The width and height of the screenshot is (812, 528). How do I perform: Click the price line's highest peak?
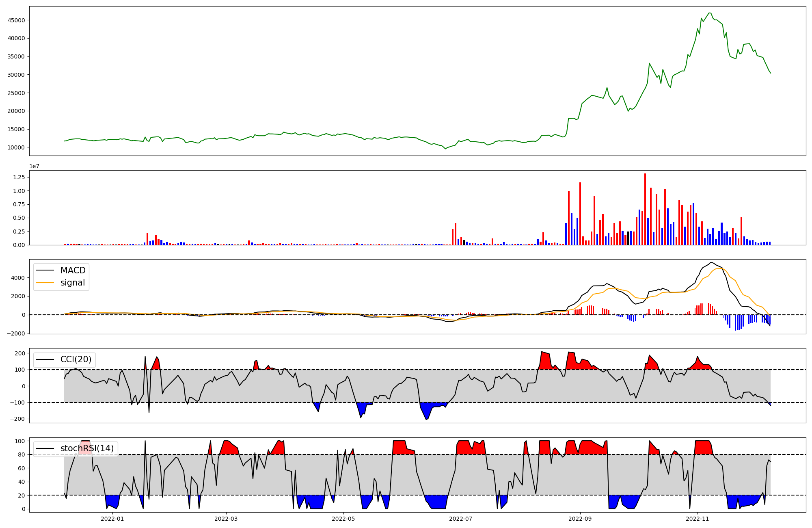pyautogui.click(x=709, y=13)
